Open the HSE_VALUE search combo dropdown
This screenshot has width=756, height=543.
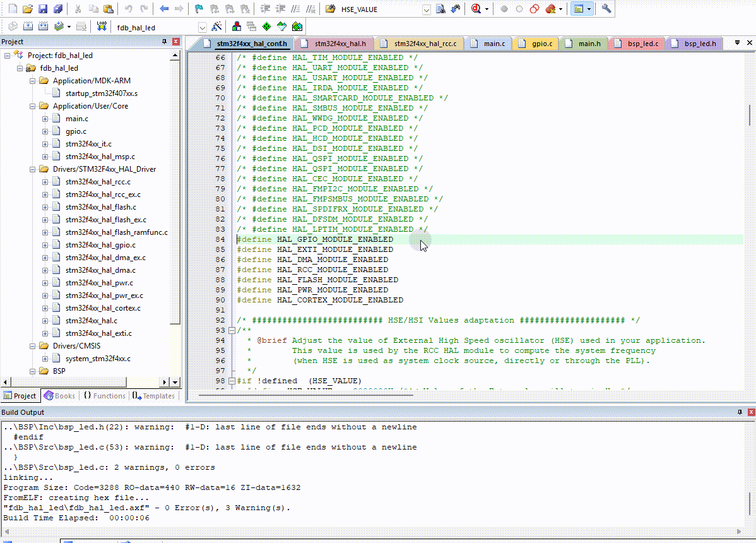click(x=426, y=9)
